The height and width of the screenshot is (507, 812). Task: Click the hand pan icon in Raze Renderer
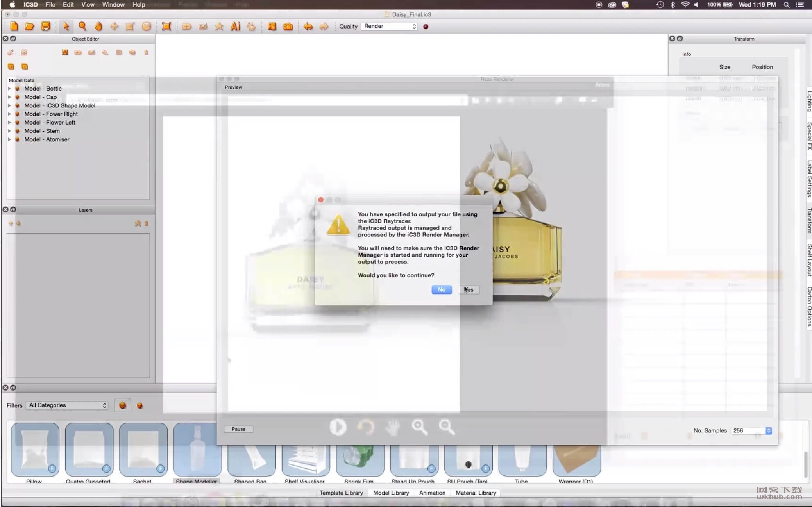[x=393, y=427]
